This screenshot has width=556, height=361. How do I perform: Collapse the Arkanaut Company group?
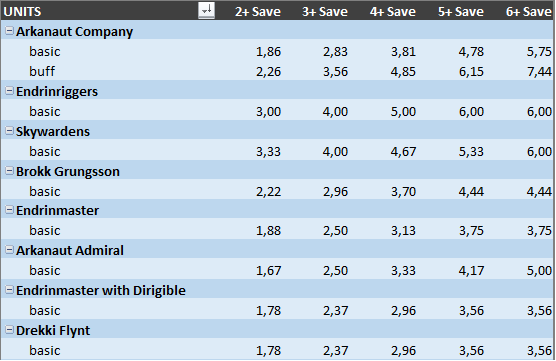[x=9, y=31]
